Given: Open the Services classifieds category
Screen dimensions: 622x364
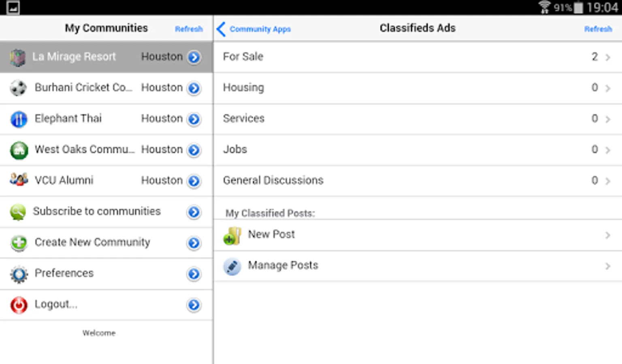Looking at the screenshot, I should point(244,119).
